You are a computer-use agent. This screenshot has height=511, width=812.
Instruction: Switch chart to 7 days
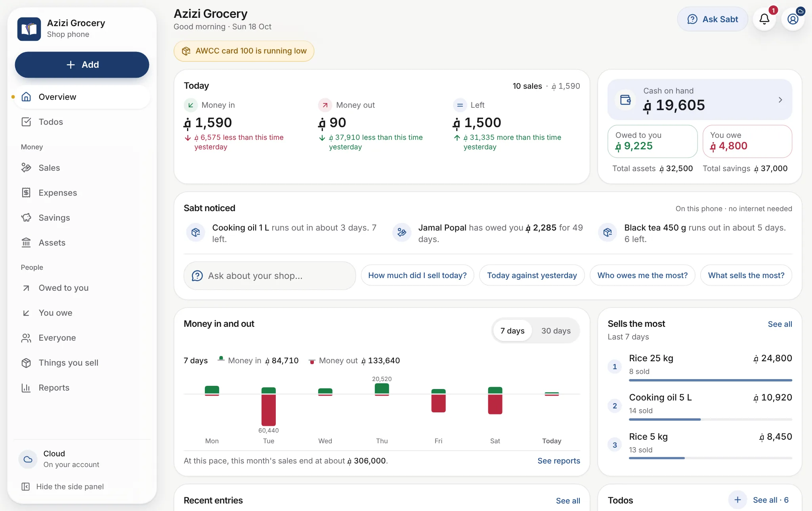click(x=512, y=331)
